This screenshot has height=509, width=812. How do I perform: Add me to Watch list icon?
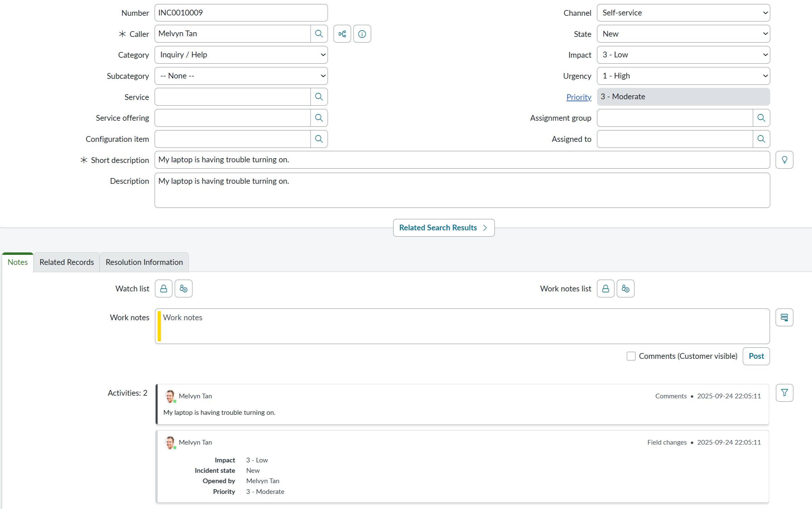click(183, 288)
